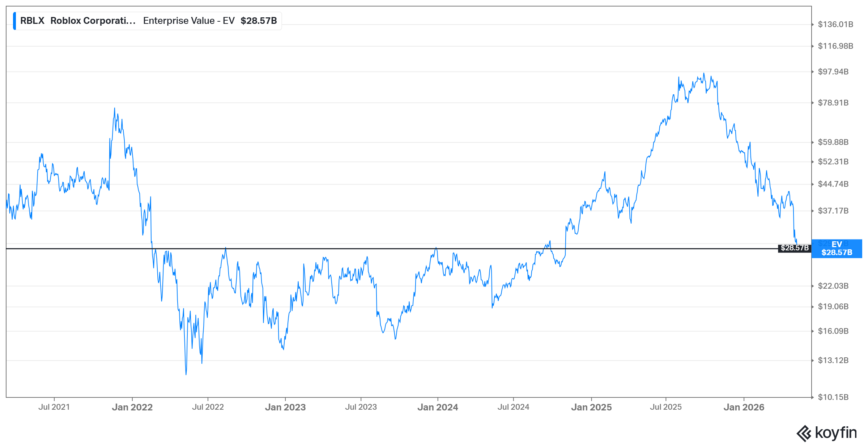Viewport: 868px width, 448px height.
Task: Click the Jul 2021 x-axis label
Action: [x=54, y=407]
